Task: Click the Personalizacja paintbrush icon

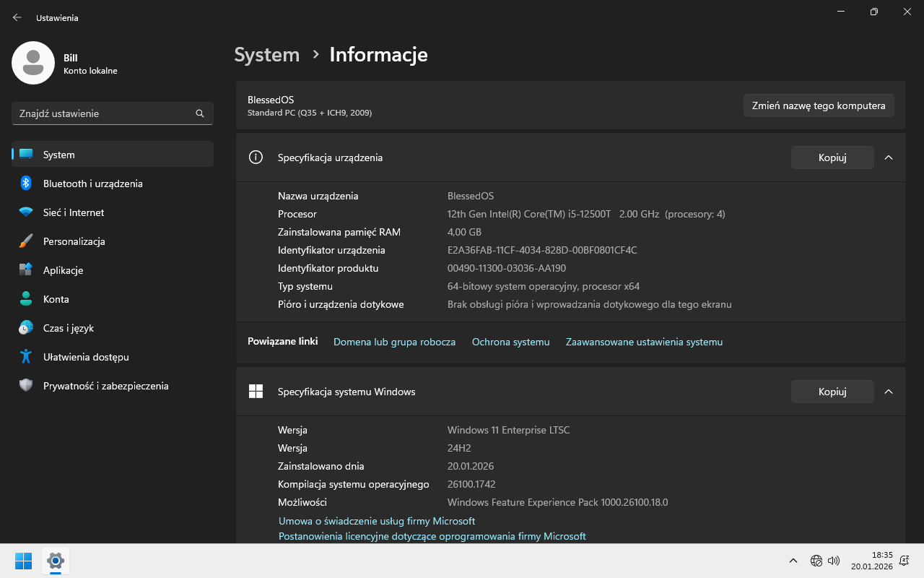Action: (26, 241)
